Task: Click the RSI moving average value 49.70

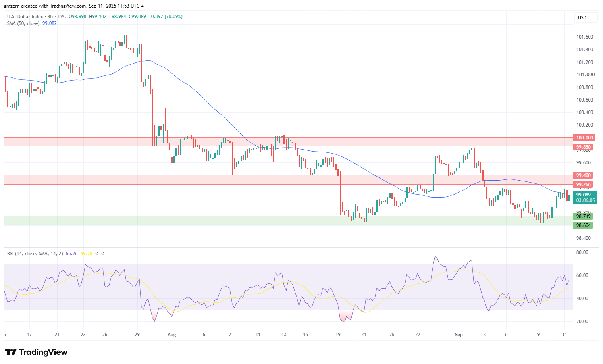Action: tap(86, 253)
